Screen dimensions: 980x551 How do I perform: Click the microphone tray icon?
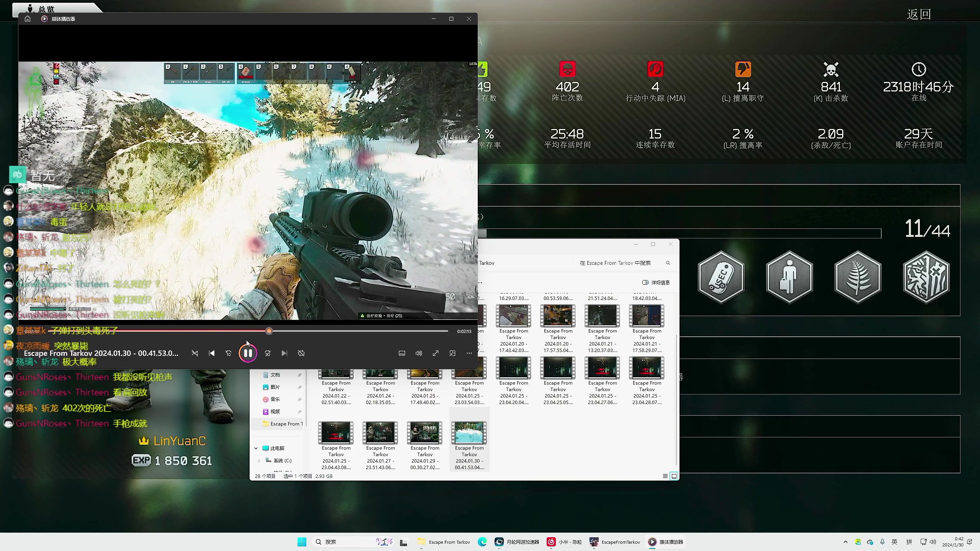click(x=882, y=542)
